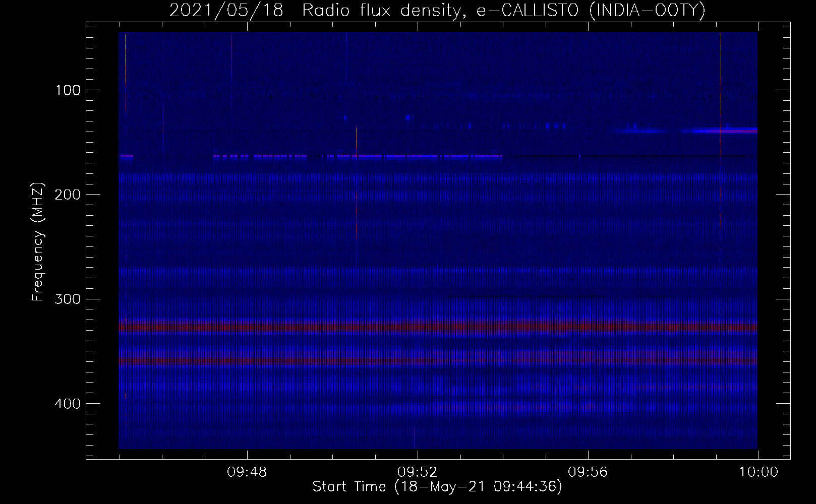
Task: Click the 'Frequency (MHZ)' axis label
Action: click(38, 241)
